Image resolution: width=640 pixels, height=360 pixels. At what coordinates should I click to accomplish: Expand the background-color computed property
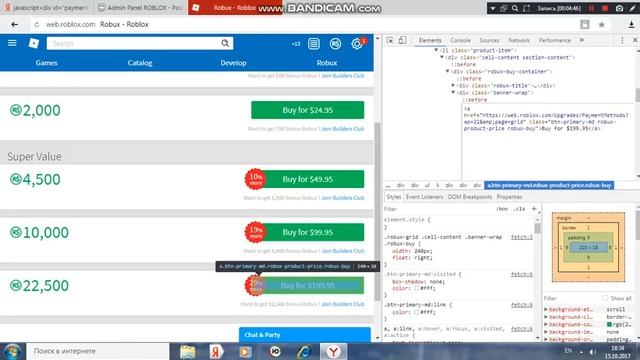[x=546, y=324]
